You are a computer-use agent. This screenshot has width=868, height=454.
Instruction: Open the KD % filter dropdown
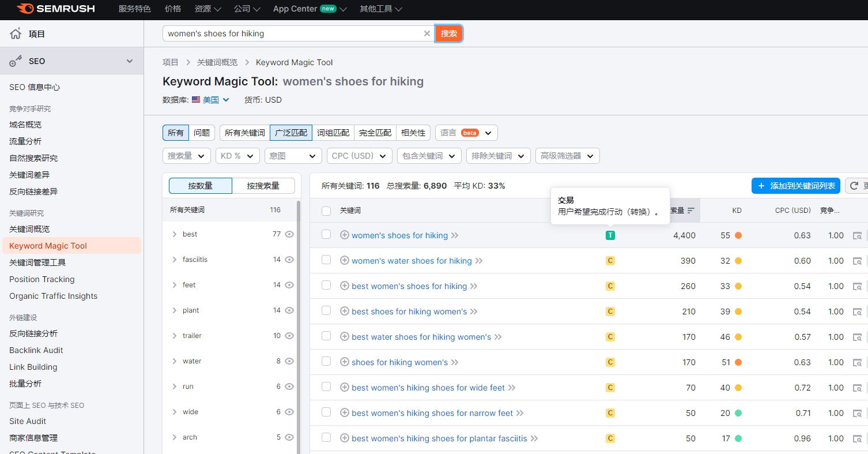(x=237, y=156)
